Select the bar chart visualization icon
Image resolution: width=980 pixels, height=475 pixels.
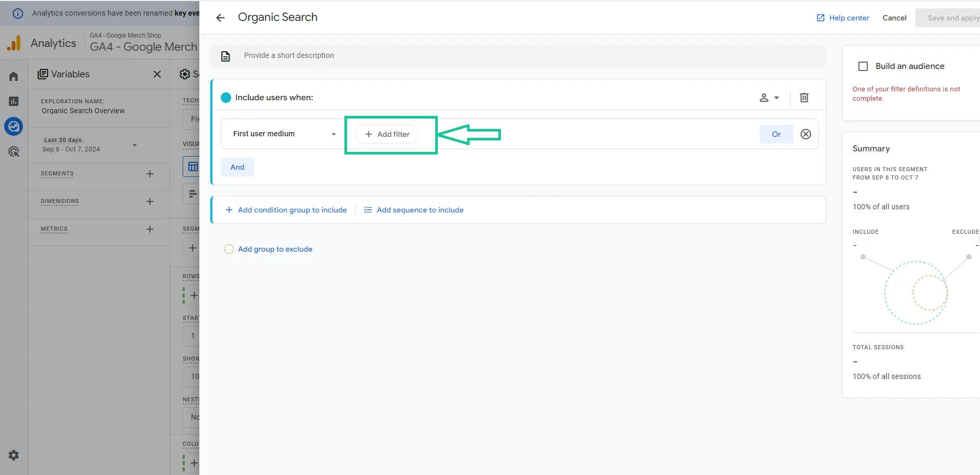[x=192, y=194]
